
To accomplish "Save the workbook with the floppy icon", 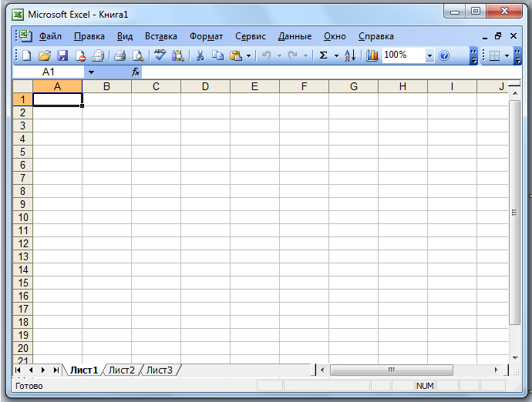I will (62, 55).
